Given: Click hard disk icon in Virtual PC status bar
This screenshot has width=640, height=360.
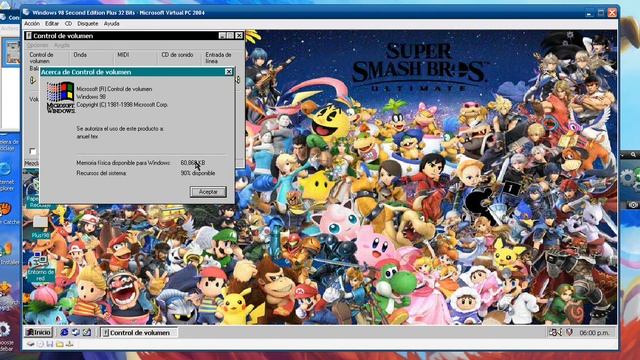Looking at the screenshot, I should (31, 344).
